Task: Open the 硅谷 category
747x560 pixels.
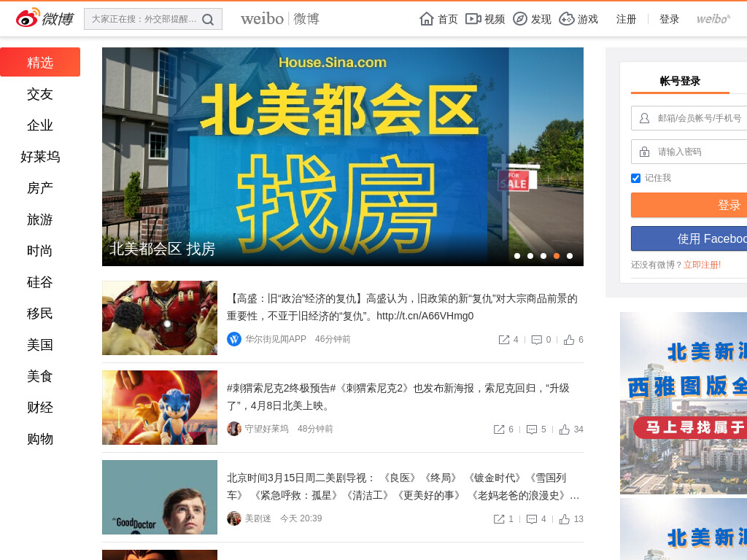Action: (x=40, y=282)
